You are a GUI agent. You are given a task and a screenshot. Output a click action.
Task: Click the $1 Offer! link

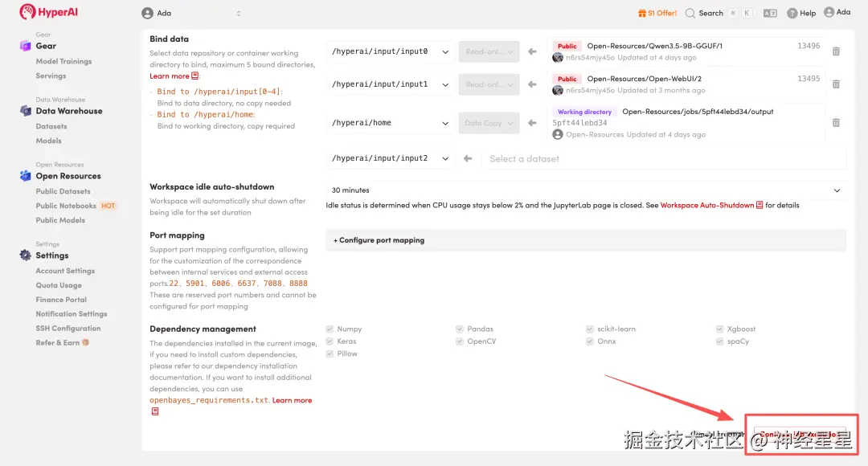point(662,14)
